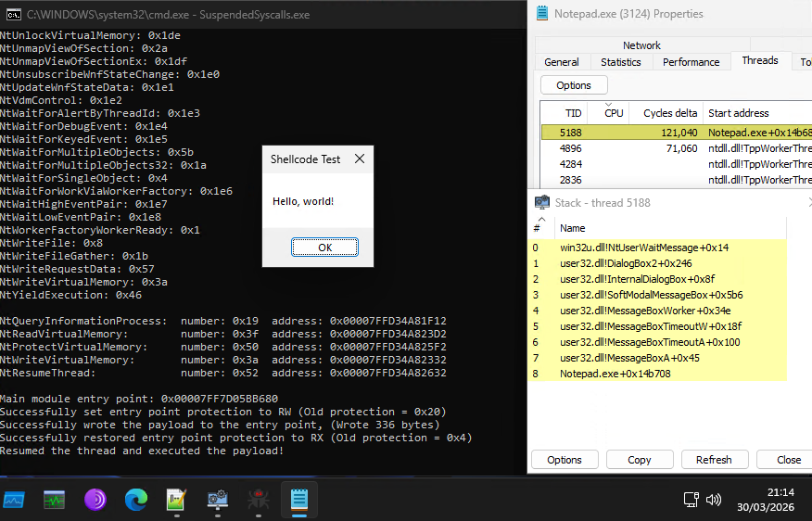Click the Main module entry point console line

pos(139,399)
